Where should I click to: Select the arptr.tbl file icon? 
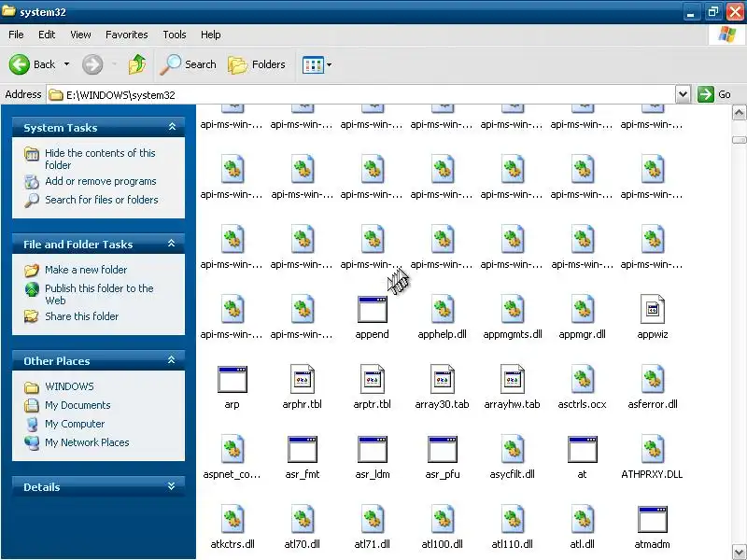click(x=372, y=379)
